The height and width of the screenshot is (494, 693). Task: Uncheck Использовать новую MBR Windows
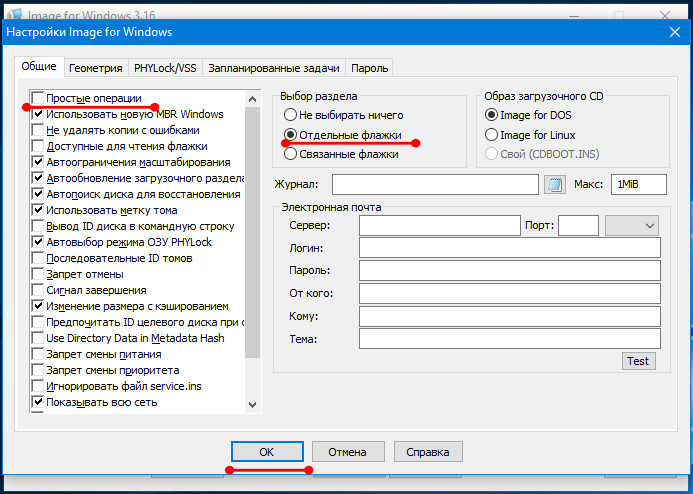point(38,114)
